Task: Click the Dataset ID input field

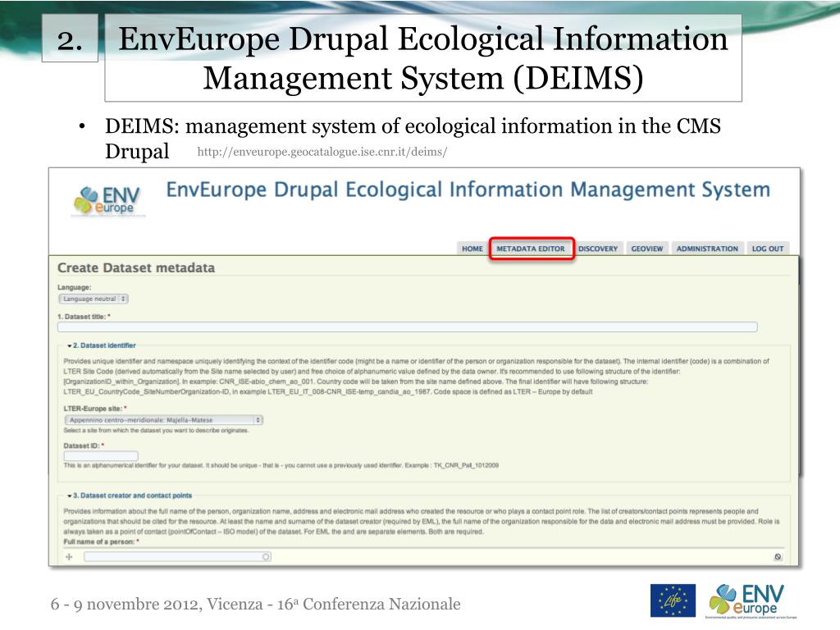Action: (101, 456)
